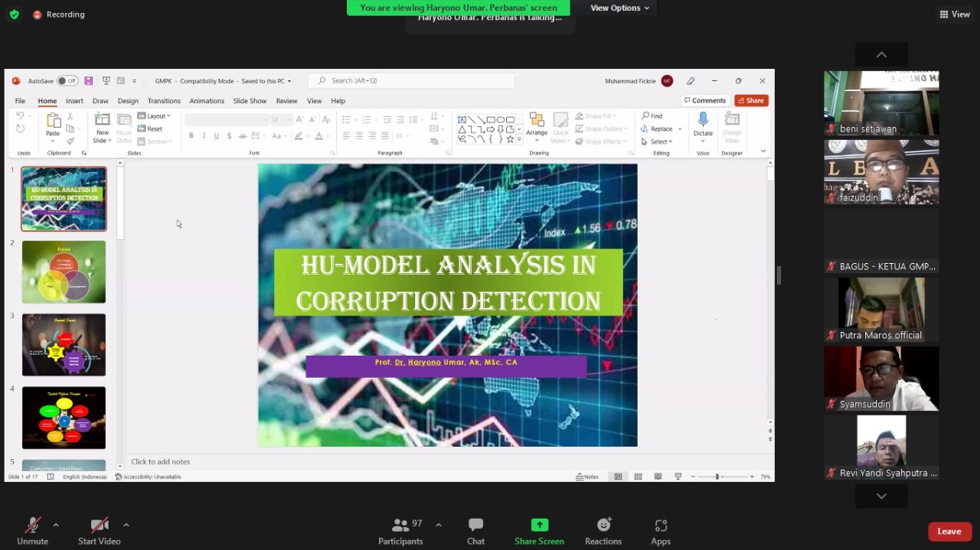
Task: Click the Chat icon in Zoom toolbar
Action: click(x=475, y=526)
